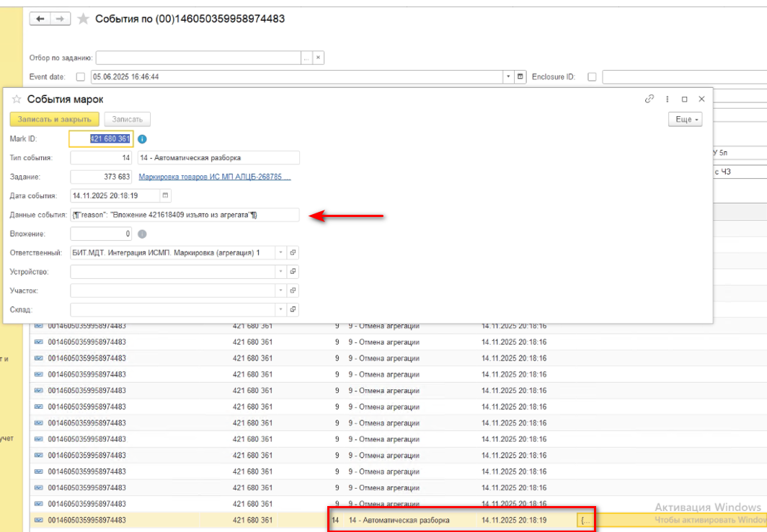Copy link to События марок form
Viewport: 767px width, 532px height.
pyautogui.click(x=649, y=99)
